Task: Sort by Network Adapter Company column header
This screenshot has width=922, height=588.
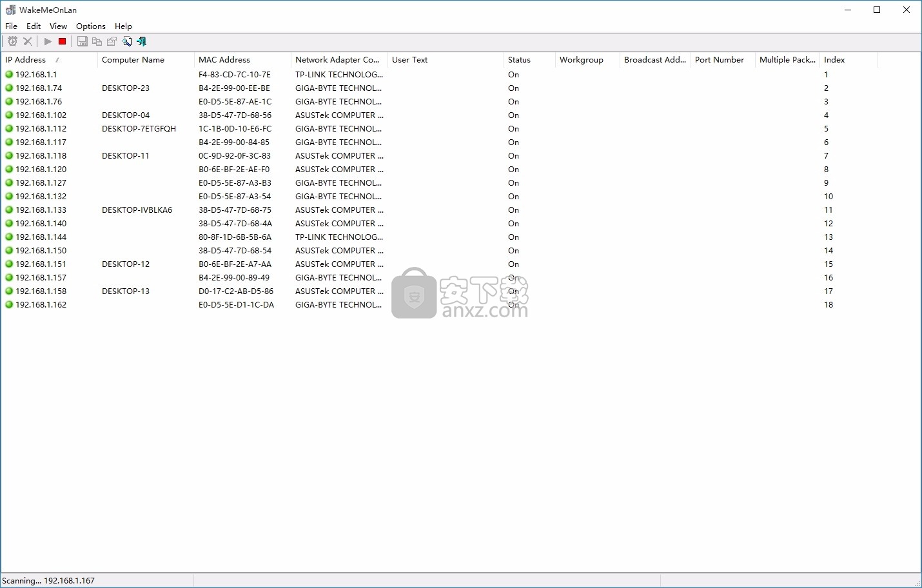Action: coord(339,59)
